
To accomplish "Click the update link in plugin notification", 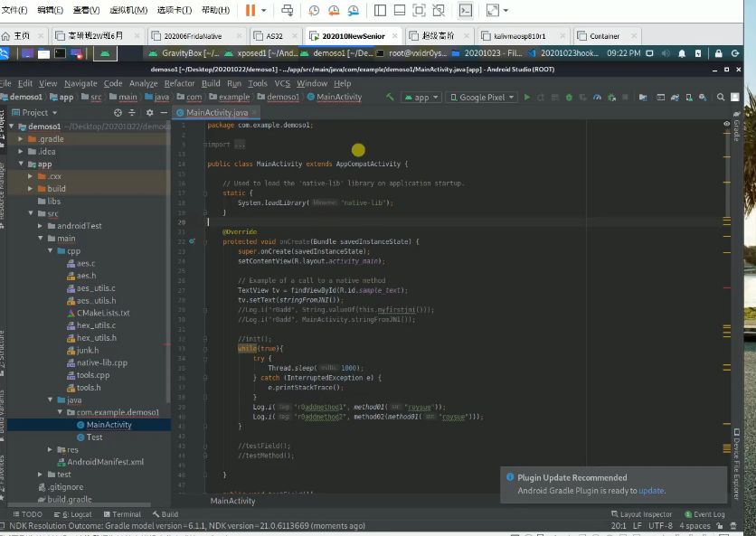I will (651, 491).
